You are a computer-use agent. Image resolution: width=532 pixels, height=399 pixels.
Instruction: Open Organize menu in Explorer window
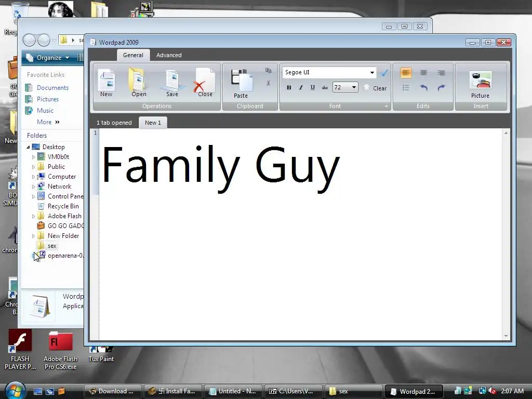[48, 58]
